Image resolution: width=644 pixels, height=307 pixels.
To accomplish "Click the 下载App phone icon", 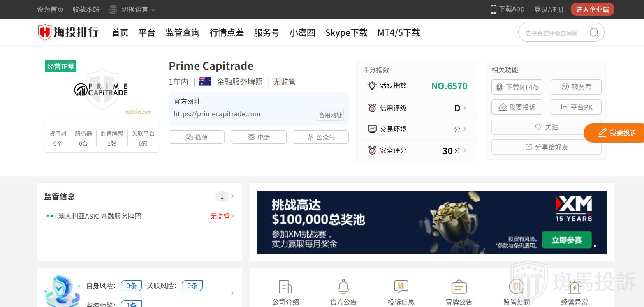I will coord(493,9).
